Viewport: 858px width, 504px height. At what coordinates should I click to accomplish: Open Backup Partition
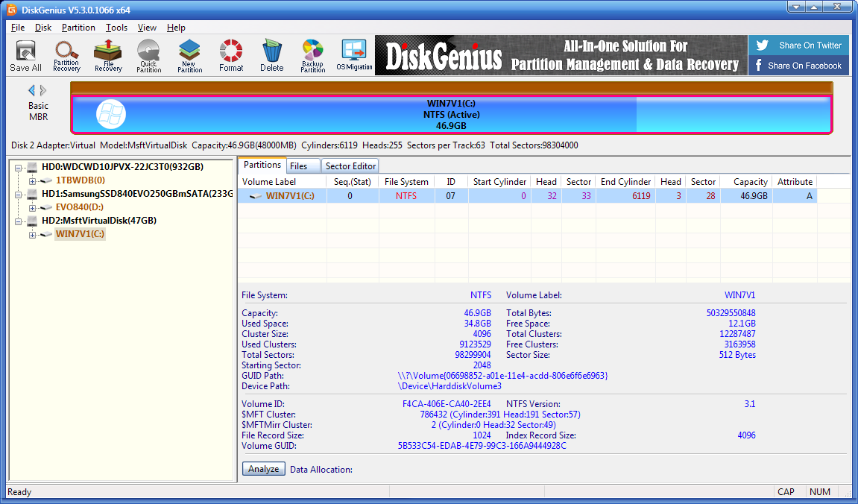point(312,55)
